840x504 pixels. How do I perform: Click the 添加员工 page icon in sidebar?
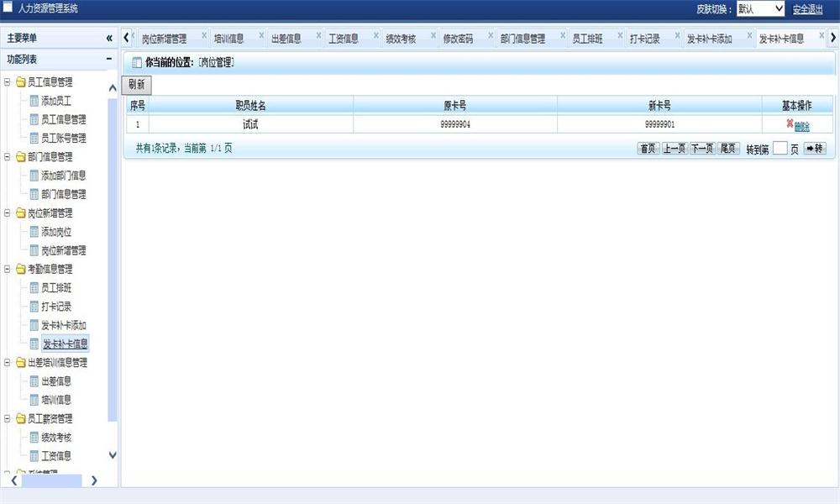point(34,101)
